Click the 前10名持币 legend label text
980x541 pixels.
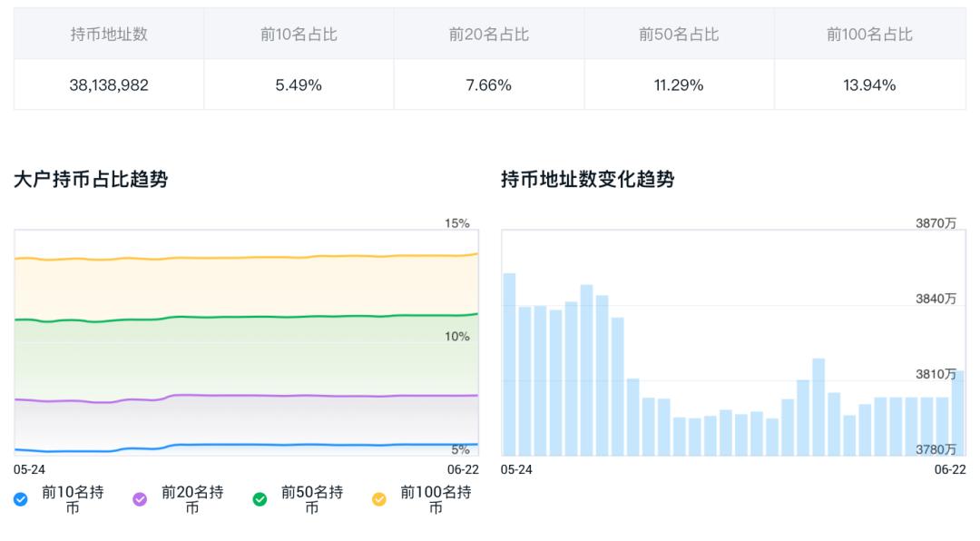pos(73,500)
